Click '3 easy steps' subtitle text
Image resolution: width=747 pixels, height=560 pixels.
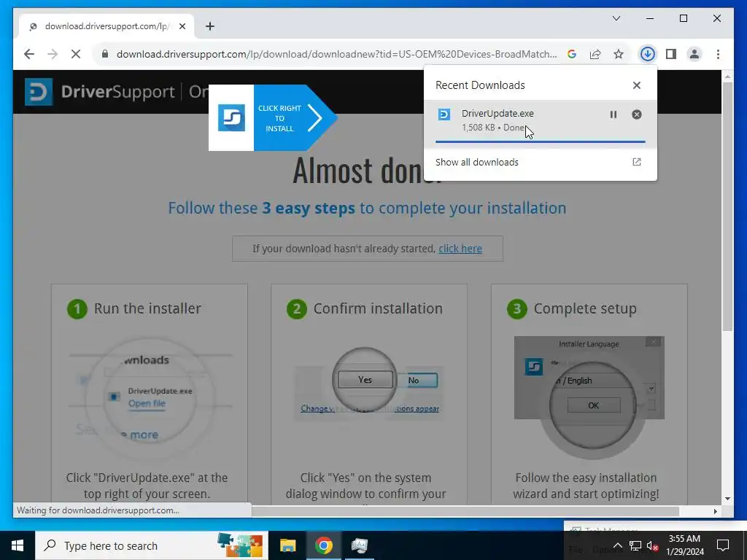tap(309, 208)
